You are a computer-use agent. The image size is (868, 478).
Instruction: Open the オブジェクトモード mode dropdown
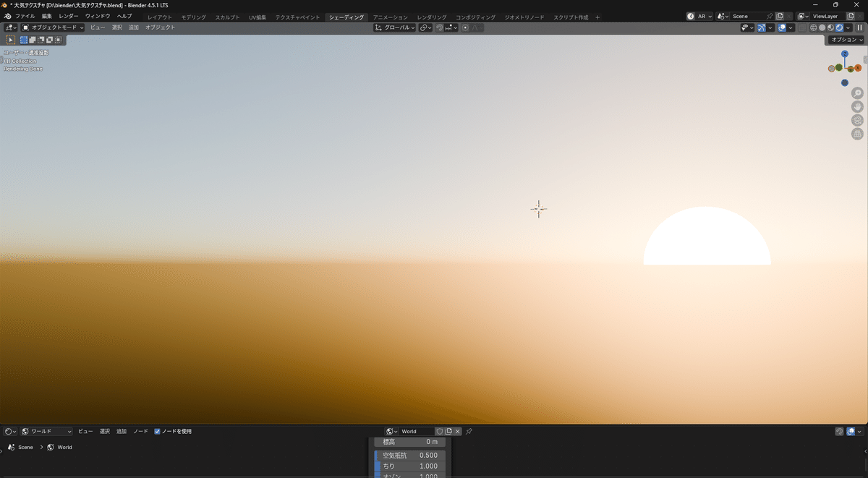click(x=53, y=27)
